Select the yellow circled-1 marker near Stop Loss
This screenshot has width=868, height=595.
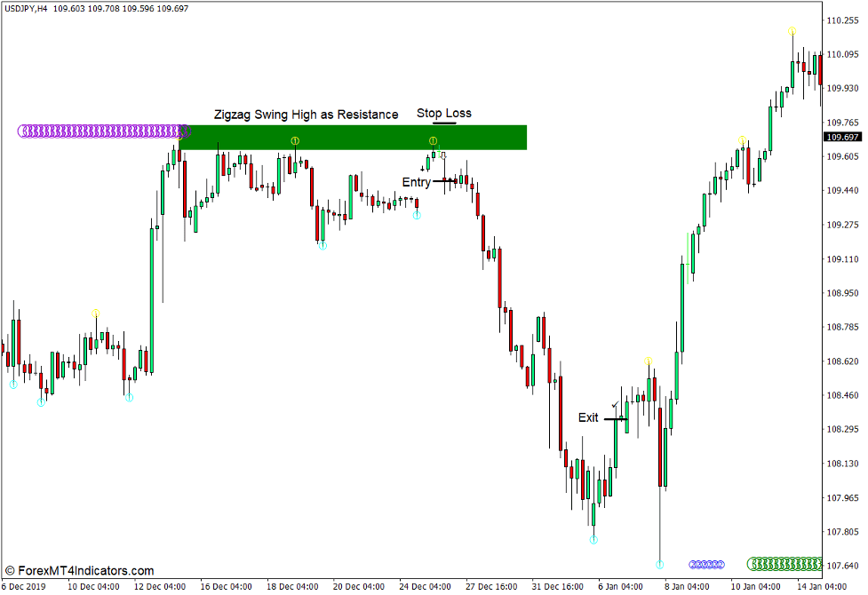[x=433, y=140]
